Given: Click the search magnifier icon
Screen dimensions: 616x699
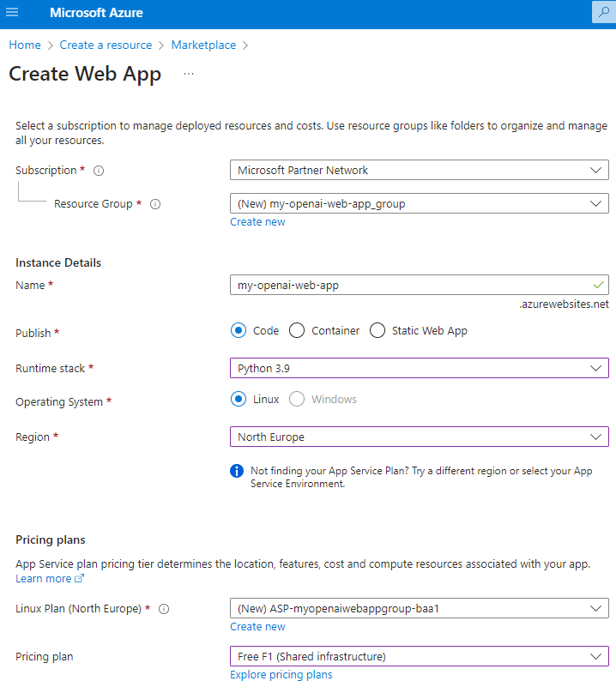Looking at the screenshot, I should [604, 13].
